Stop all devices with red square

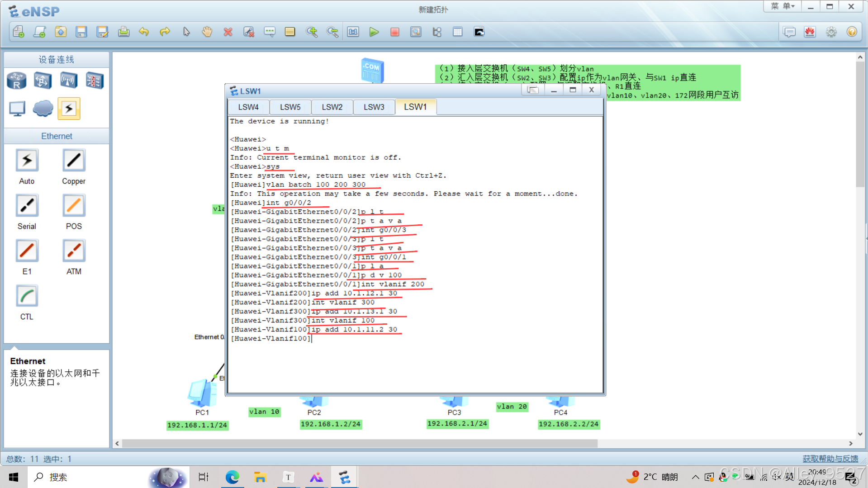click(395, 32)
